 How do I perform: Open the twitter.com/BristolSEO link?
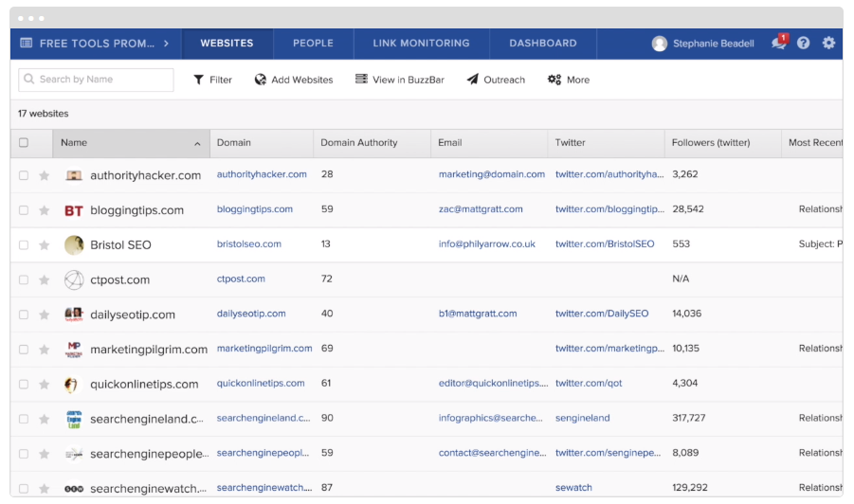[605, 243]
